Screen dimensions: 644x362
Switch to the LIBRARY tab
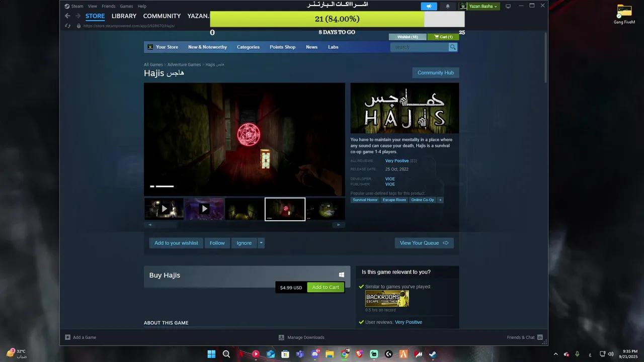click(124, 16)
